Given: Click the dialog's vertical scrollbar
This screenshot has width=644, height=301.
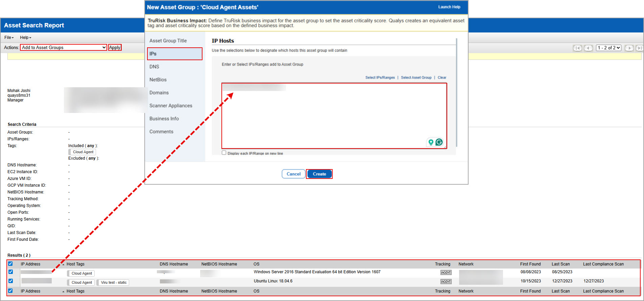Looking at the screenshot, I should [x=457, y=92].
